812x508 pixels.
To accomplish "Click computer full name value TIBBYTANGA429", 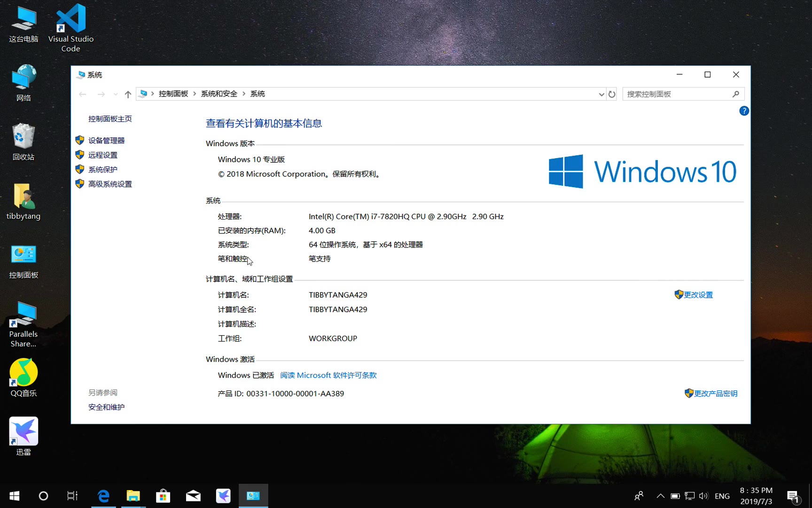I will tap(338, 310).
